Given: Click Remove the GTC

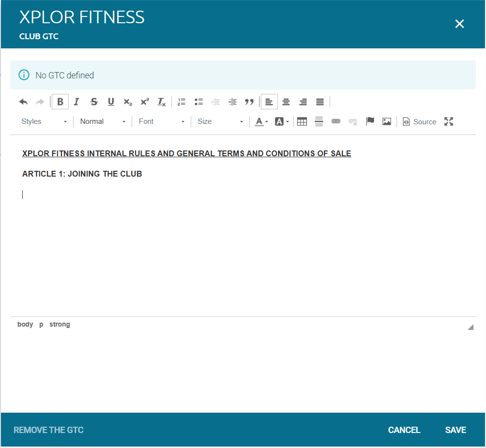Looking at the screenshot, I should tap(48, 430).
